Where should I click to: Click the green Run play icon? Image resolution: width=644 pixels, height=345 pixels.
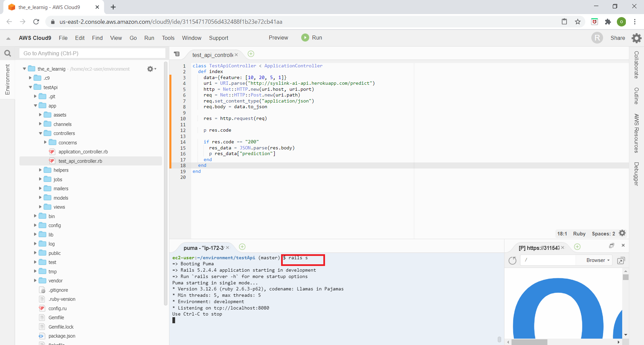(305, 38)
